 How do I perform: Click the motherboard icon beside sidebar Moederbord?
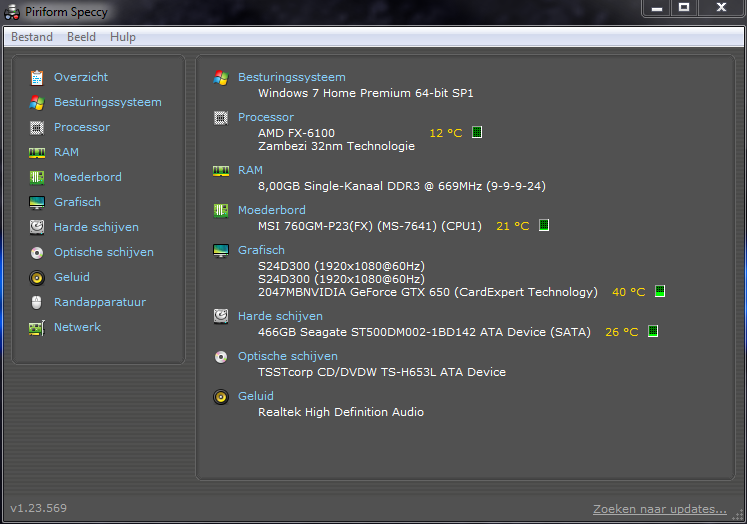click(x=37, y=178)
